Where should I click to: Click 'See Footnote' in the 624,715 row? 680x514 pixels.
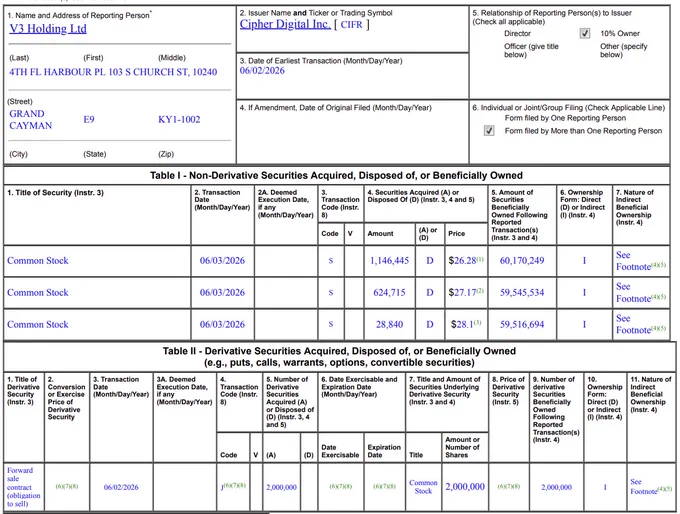point(634,293)
